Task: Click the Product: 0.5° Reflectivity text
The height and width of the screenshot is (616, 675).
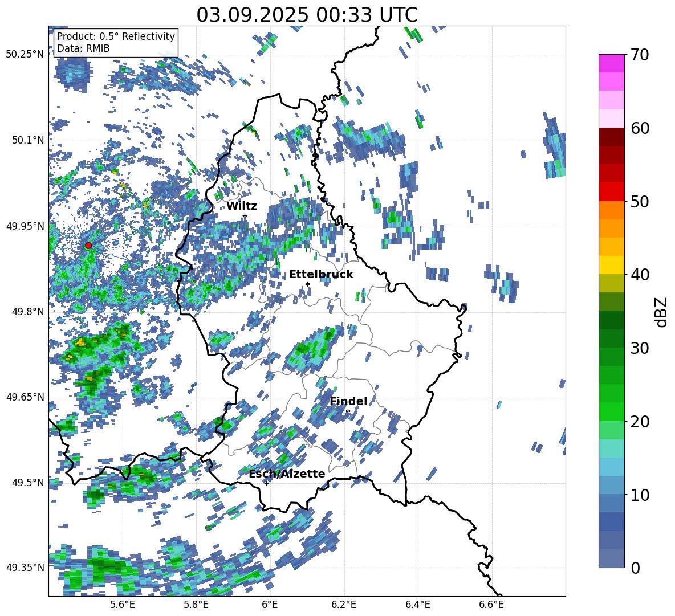Action: click(116, 36)
